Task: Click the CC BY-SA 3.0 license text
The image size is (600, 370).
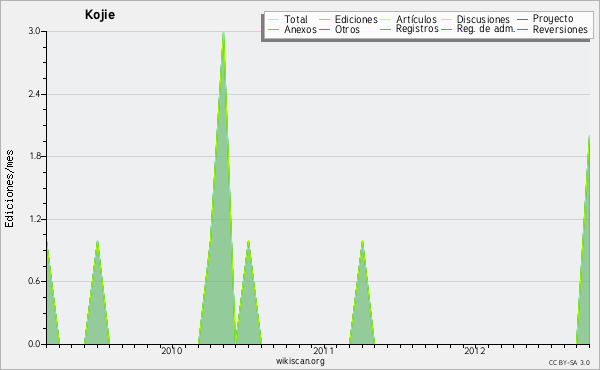Action: (x=569, y=363)
